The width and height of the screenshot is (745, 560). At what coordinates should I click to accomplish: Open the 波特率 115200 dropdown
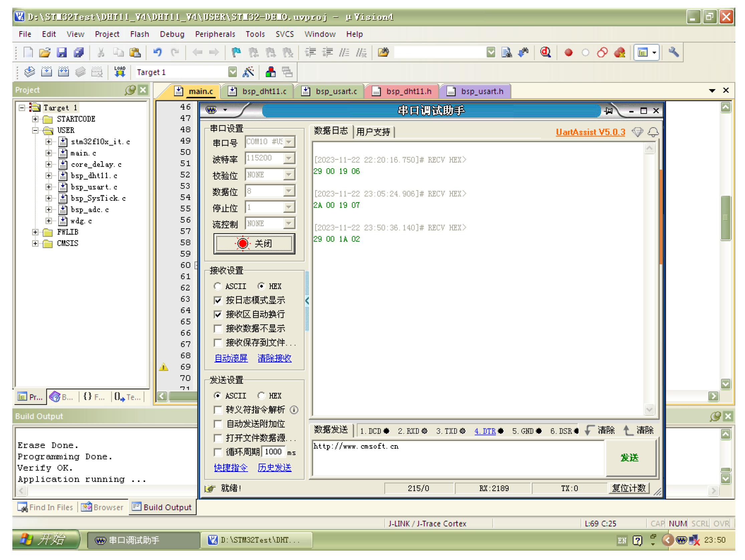(x=289, y=158)
